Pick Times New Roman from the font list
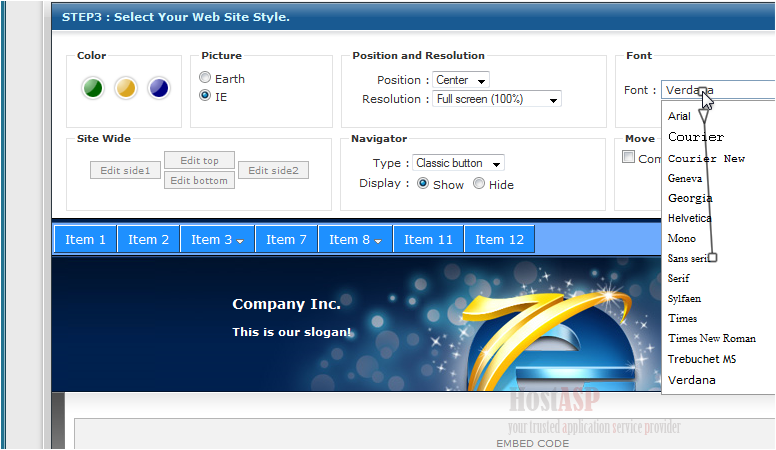The height and width of the screenshot is (450, 776). (712, 339)
